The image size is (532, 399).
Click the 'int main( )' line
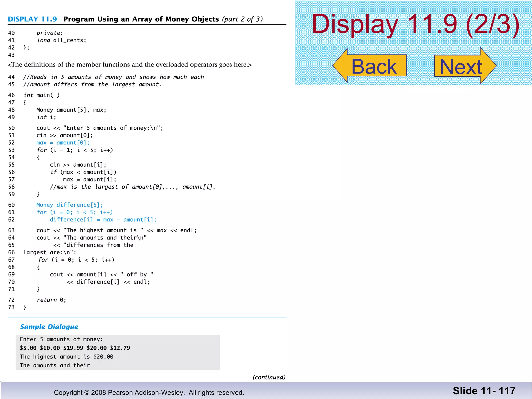coord(42,95)
